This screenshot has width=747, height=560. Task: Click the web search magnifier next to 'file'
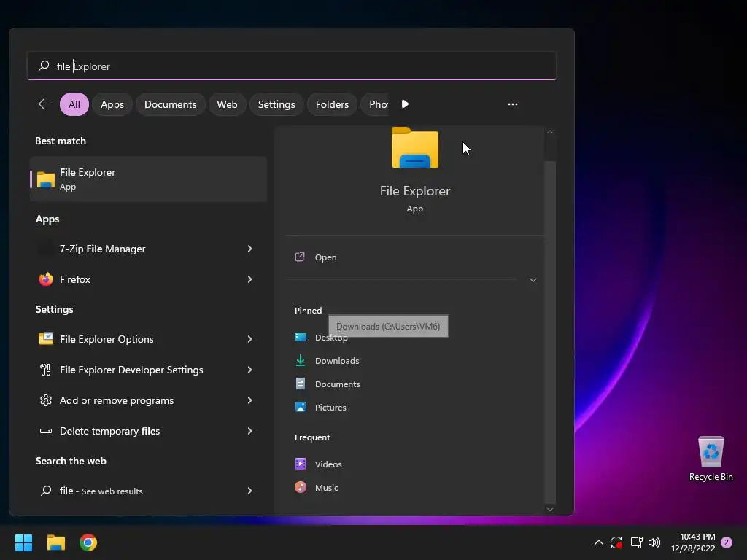click(46, 491)
